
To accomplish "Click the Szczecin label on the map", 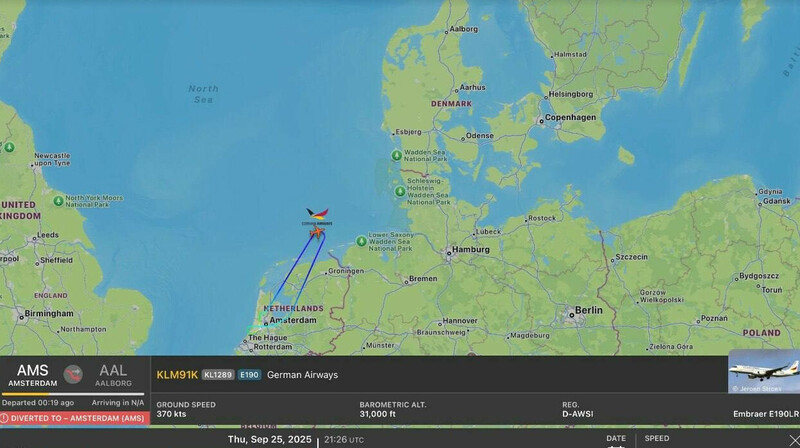I will click(x=632, y=257).
